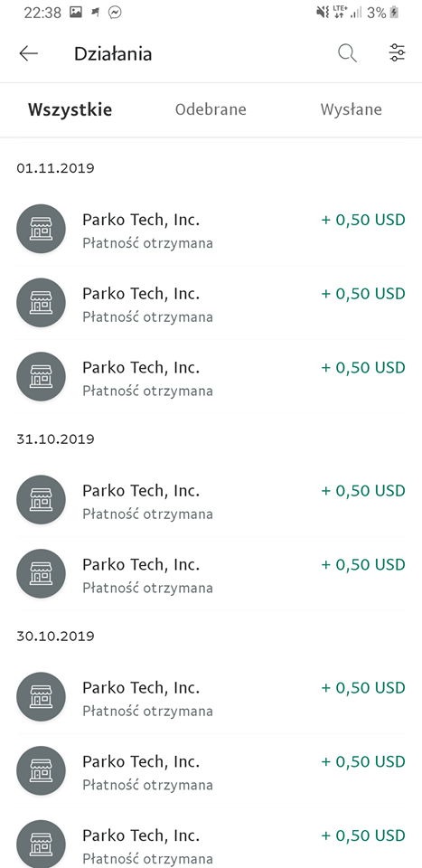
Task: Tap first store icon under 30.10.2019
Action: pos(41,697)
